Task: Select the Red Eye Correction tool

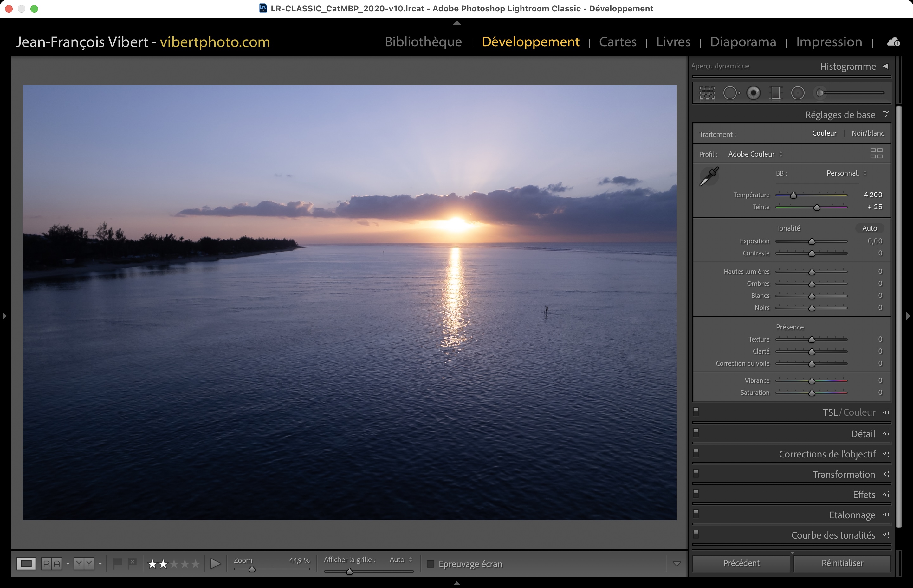Action: 753,93
